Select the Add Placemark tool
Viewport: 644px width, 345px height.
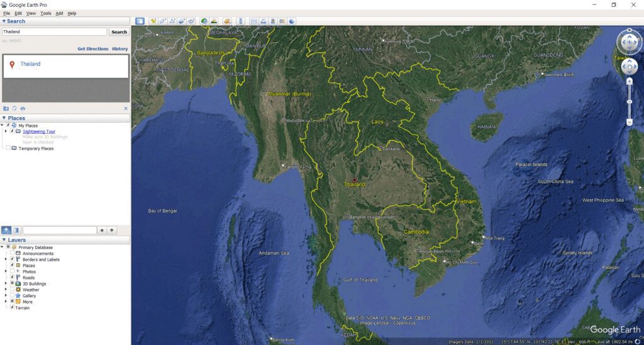(x=153, y=21)
